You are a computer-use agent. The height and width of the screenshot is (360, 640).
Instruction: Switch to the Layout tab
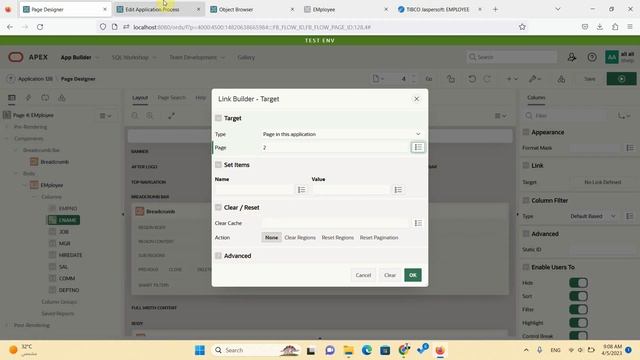(x=140, y=98)
